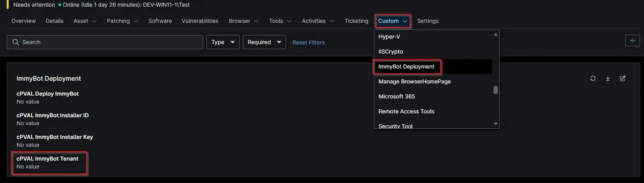
Task: Expand the Tools tab menu
Action: (280, 21)
